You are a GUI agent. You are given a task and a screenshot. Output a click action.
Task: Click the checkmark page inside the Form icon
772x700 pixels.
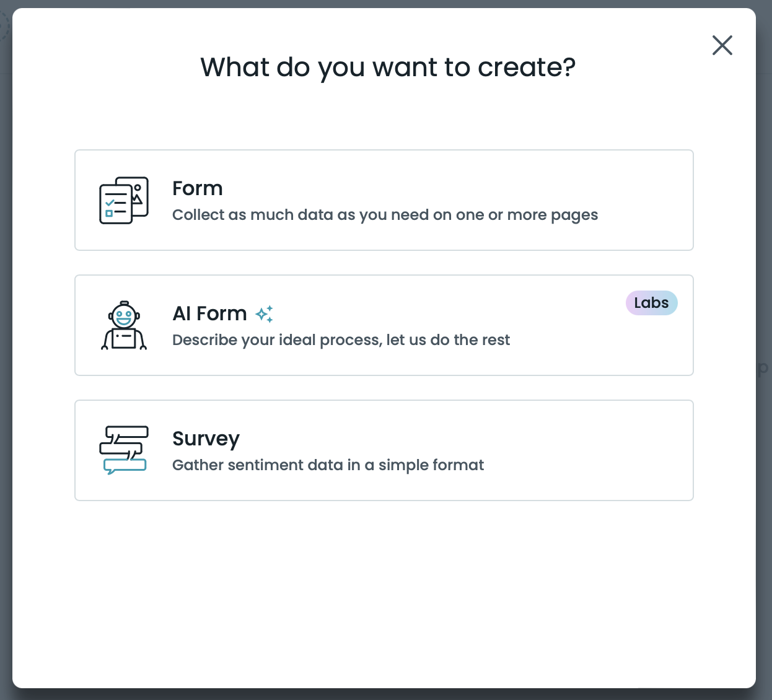point(115,204)
